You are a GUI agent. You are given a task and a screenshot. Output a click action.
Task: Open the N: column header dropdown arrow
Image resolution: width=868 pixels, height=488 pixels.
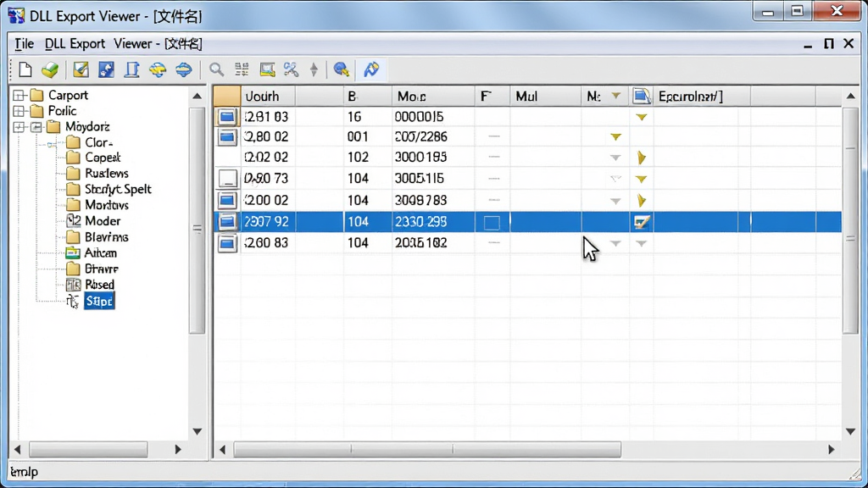pos(615,97)
